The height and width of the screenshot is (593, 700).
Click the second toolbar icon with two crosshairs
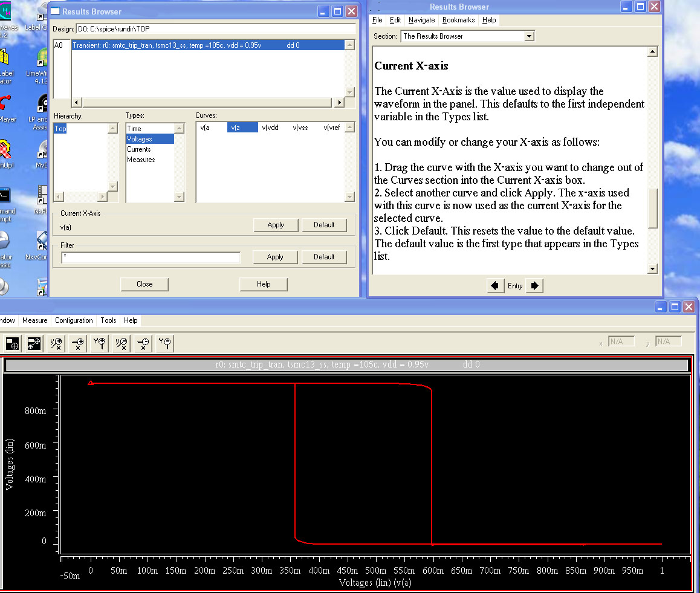(x=34, y=344)
